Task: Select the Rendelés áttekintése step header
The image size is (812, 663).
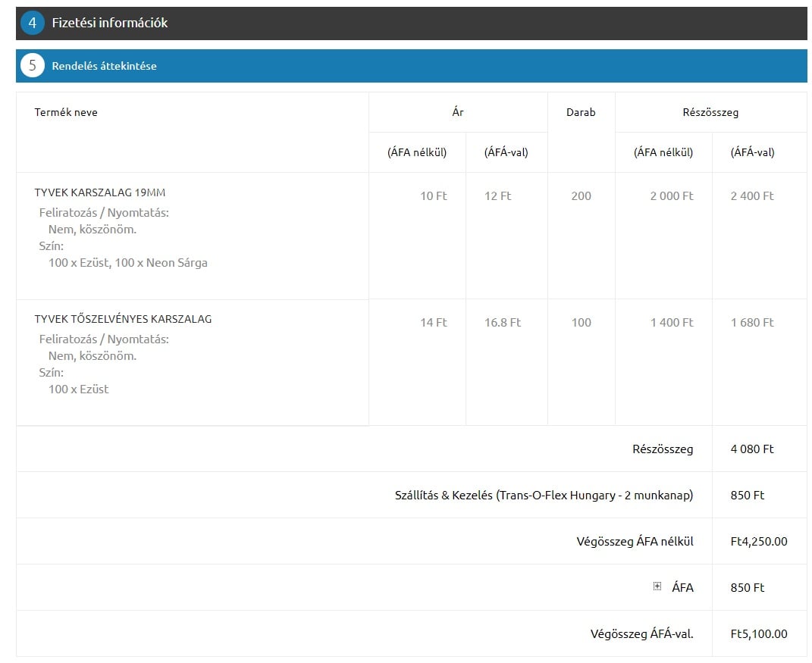Action: tap(104, 66)
